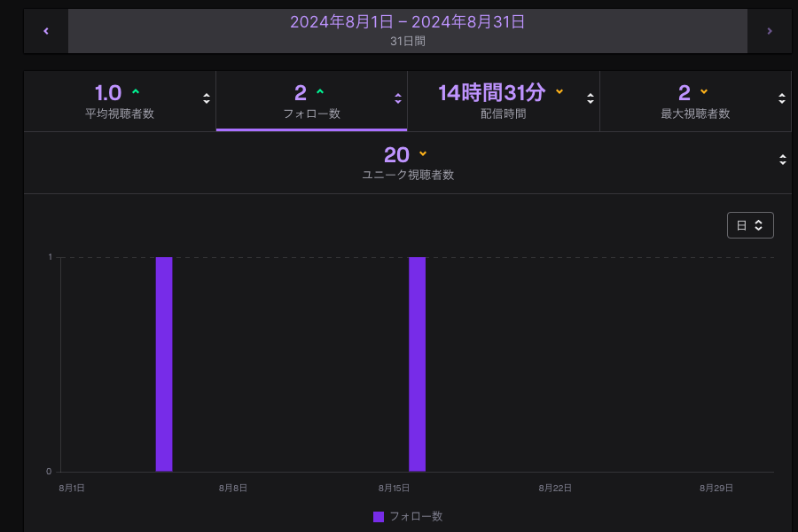Open the 日 granularity dropdown
The height and width of the screenshot is (532, 798).
[x=750, y=225]
